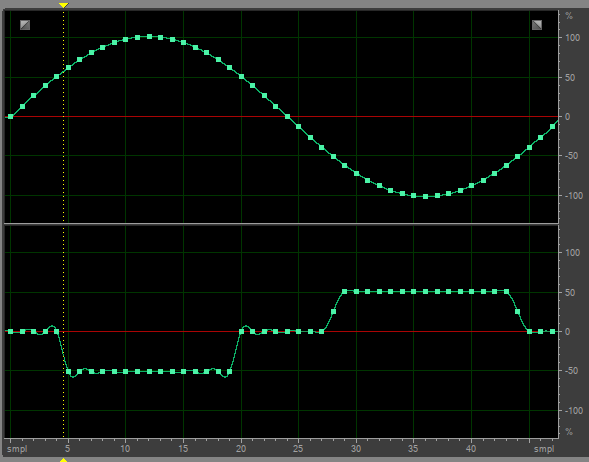The height and width of the screenshot is (462, 589).
Task: Click the fade-out handle icon at top right
Action: (537, 25)
